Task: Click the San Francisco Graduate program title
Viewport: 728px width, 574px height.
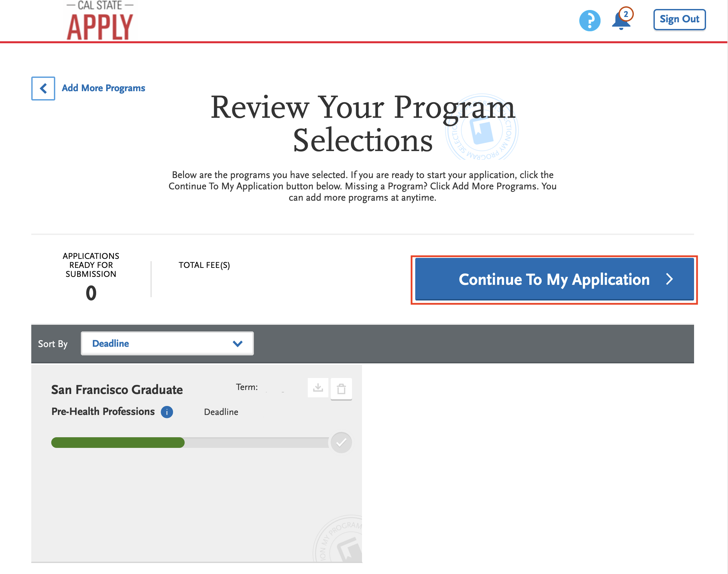Action: (x=116, y=390)
